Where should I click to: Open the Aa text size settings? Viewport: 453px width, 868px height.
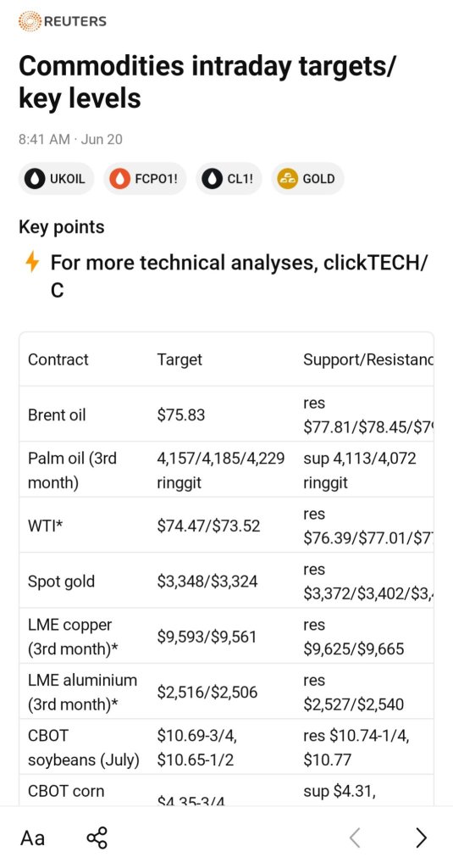(33, 837)
